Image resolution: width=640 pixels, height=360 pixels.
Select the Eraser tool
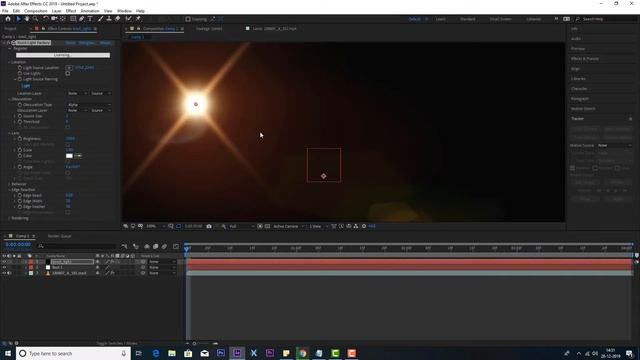[x=118, y=19]
